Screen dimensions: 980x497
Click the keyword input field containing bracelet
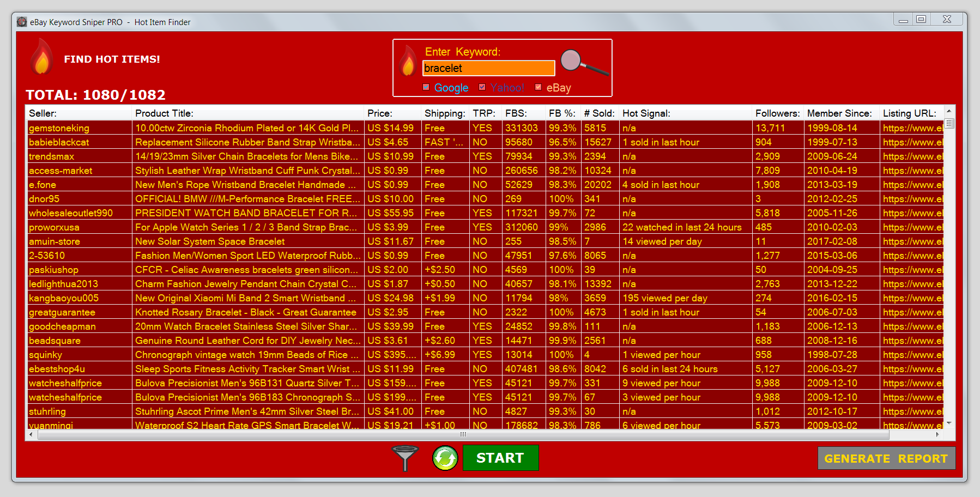[488, 68]
